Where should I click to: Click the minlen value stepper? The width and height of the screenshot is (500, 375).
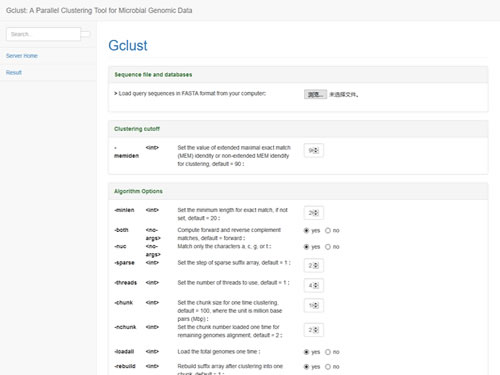313,213
